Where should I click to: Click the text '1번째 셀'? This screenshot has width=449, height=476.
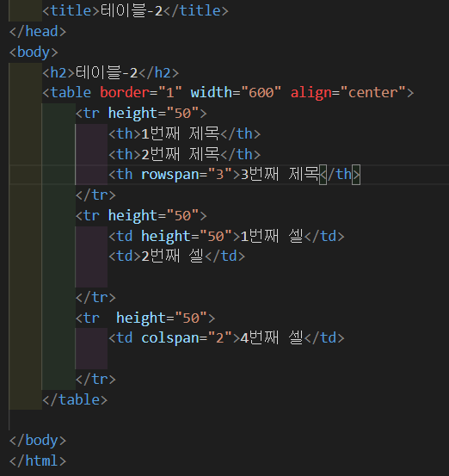tap(272, 236)
